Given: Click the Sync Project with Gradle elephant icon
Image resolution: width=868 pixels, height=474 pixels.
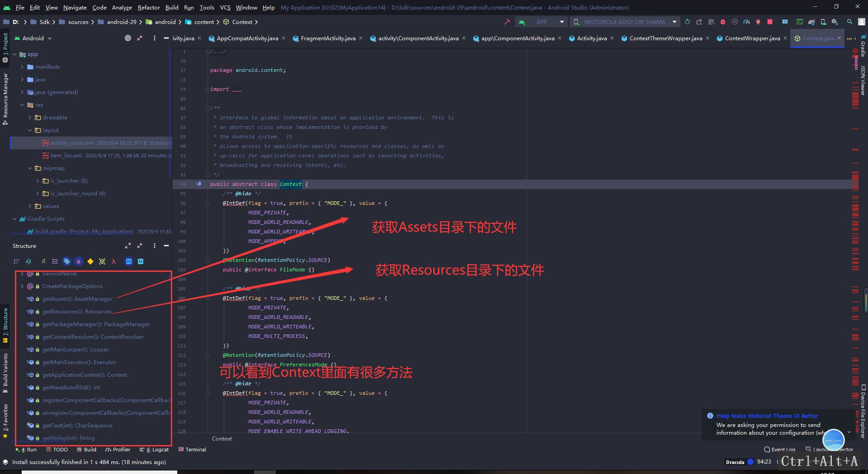Looking at the screenshot, I should [x=811, y=22].
